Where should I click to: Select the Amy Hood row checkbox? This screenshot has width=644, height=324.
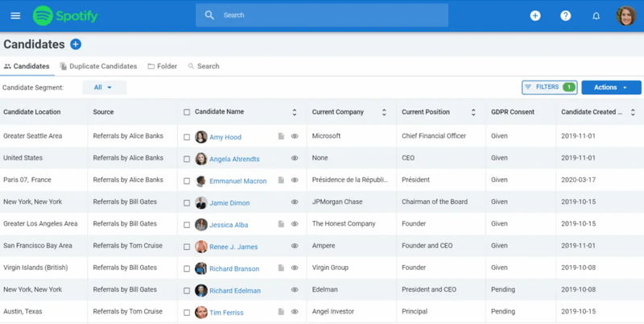[187, 137]
